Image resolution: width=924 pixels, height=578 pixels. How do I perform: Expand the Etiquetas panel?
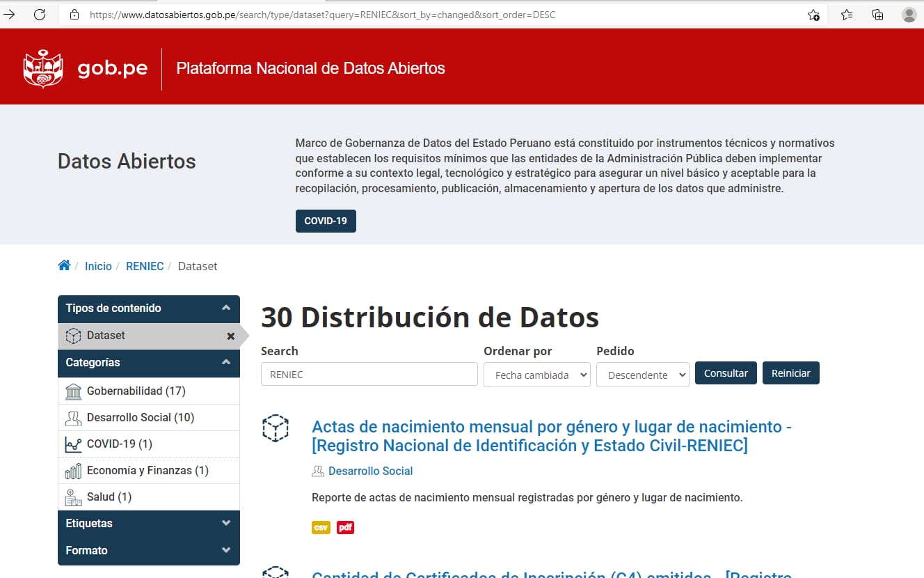[226, 523]
